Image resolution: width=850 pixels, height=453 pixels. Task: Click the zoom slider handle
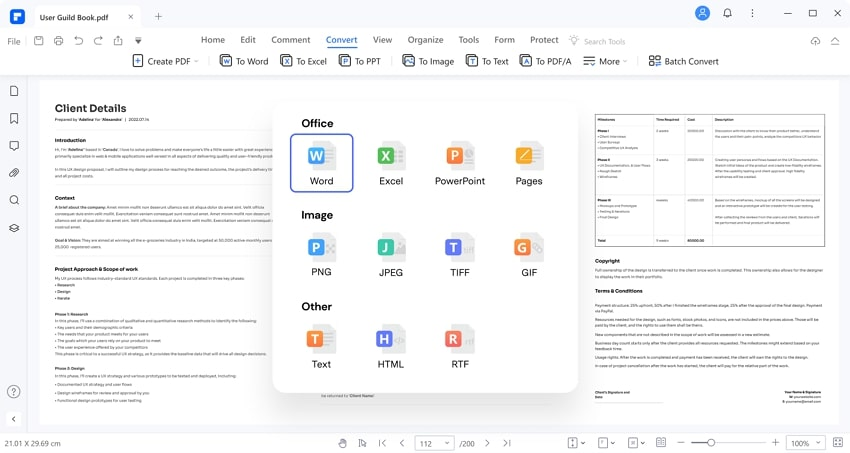711,443
